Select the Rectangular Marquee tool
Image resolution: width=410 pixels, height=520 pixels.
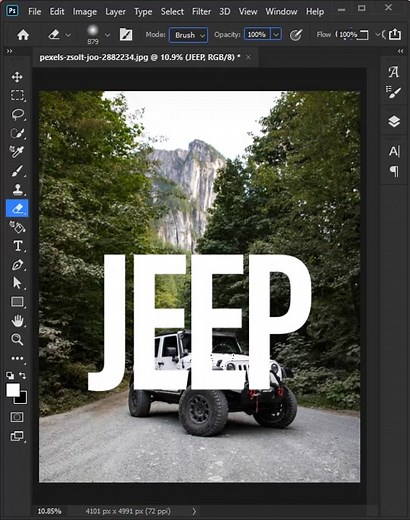click(x=17, y=95)
